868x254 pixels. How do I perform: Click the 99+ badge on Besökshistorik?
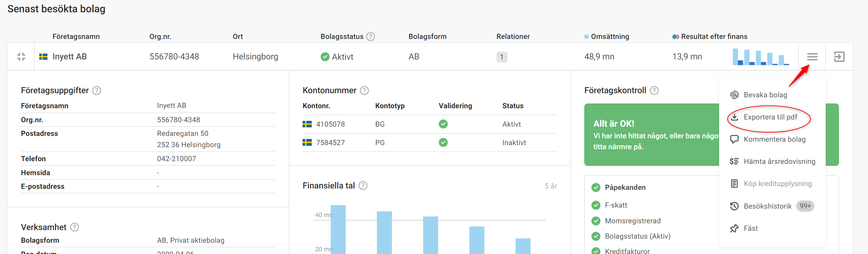[805, 206]
